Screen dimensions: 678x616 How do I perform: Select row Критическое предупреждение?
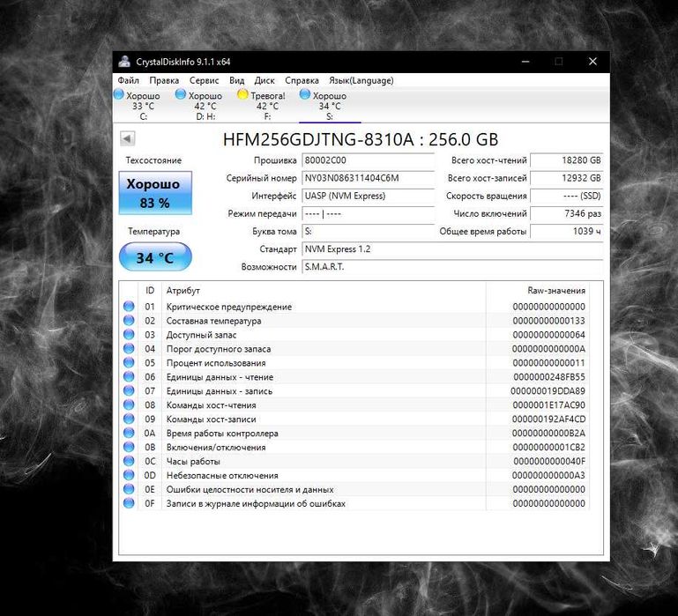354,307
